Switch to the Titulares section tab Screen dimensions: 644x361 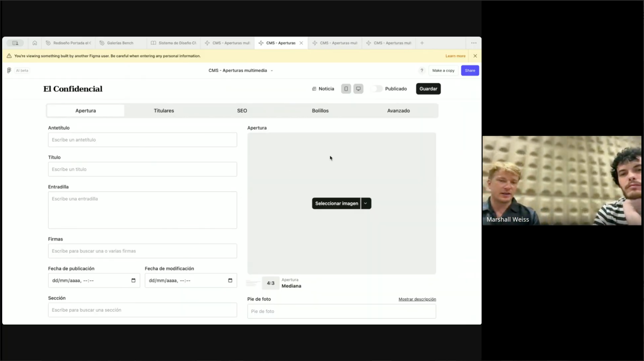[x=164, y=111]
